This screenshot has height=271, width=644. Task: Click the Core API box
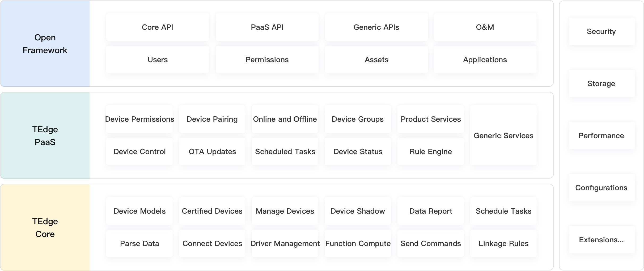158,27
